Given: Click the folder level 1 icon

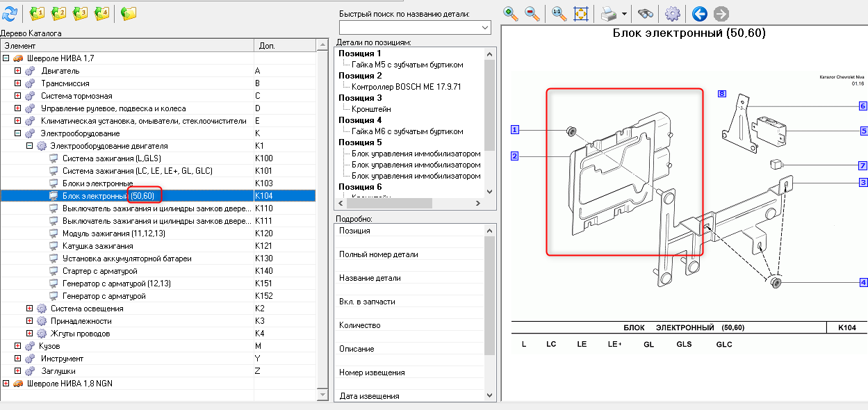Looking at the screenshot, I should click(37, 13).
